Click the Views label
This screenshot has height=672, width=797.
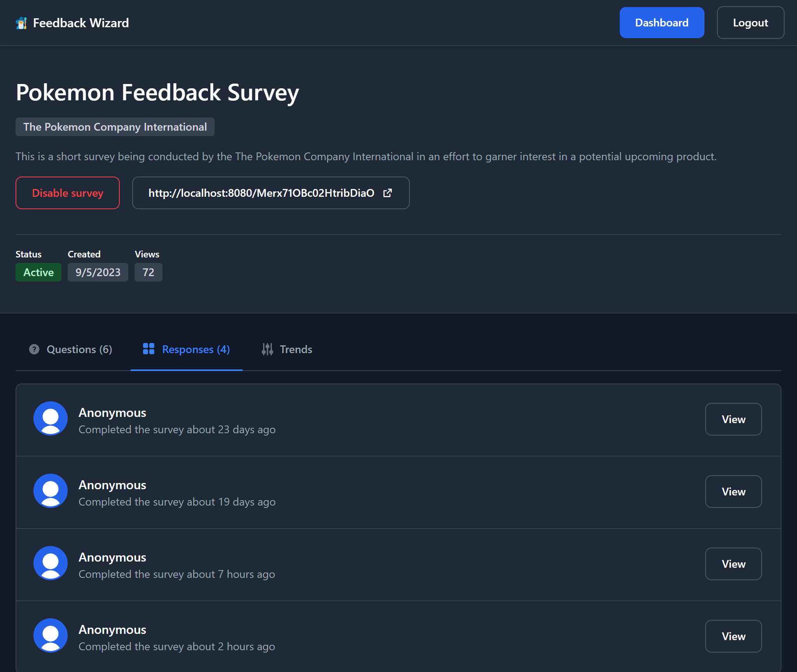[147, 254]
